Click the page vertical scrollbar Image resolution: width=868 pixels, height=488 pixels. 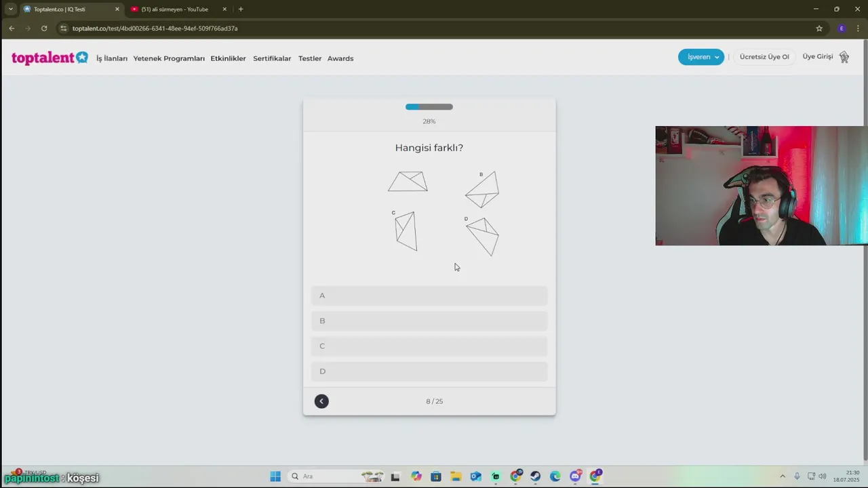[x=865, y=251]
